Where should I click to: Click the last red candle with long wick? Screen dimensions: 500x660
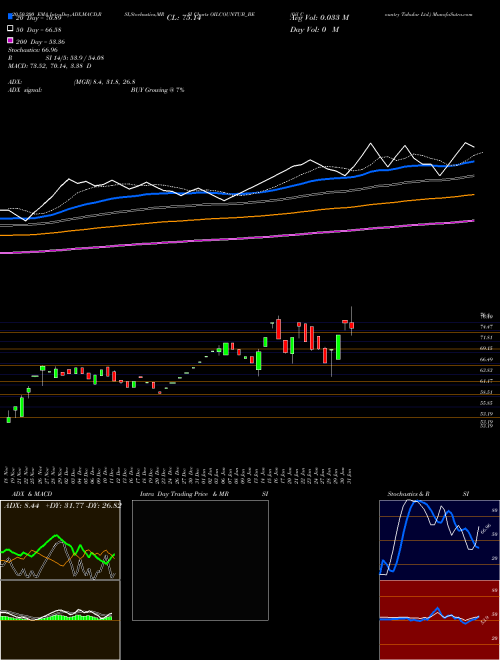coord(351,325)
